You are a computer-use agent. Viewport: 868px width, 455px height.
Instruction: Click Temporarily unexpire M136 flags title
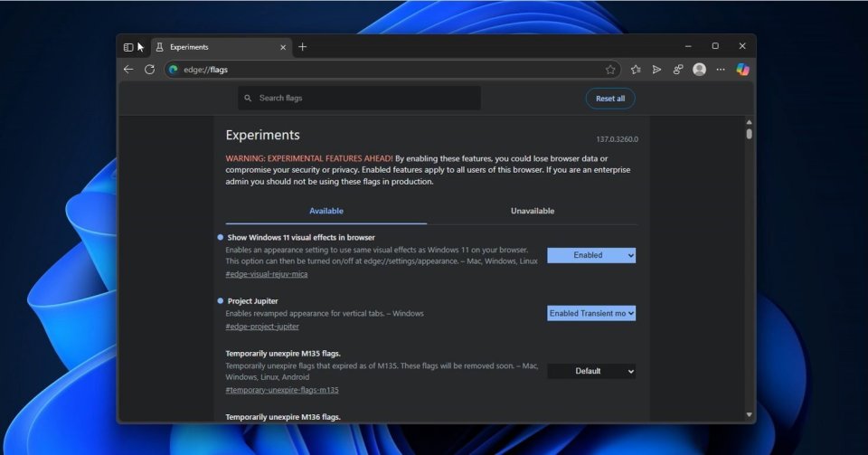[283, 417]
